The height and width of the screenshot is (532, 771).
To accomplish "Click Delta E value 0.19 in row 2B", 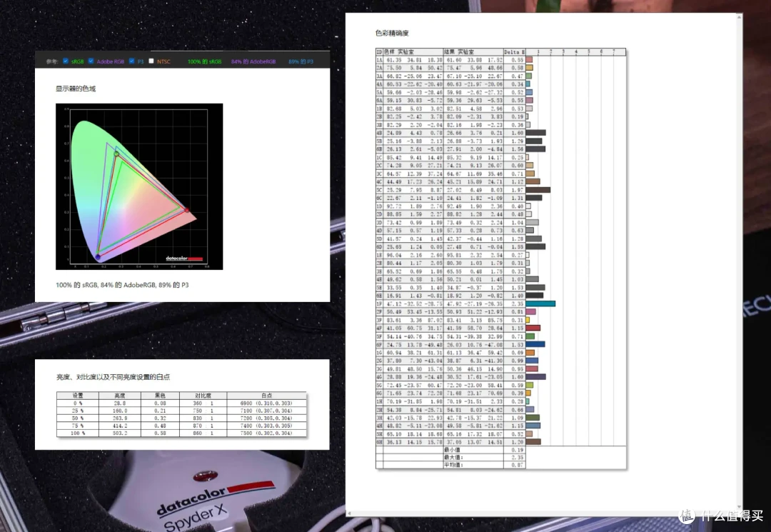I will click(x=517, y=116).
